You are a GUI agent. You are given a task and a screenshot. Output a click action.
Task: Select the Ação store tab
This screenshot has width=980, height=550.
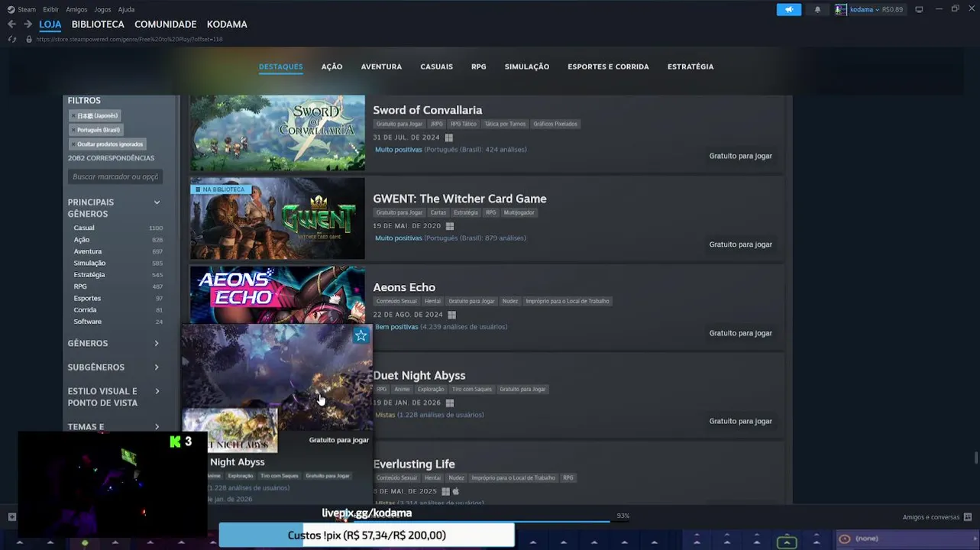(332, 66)
